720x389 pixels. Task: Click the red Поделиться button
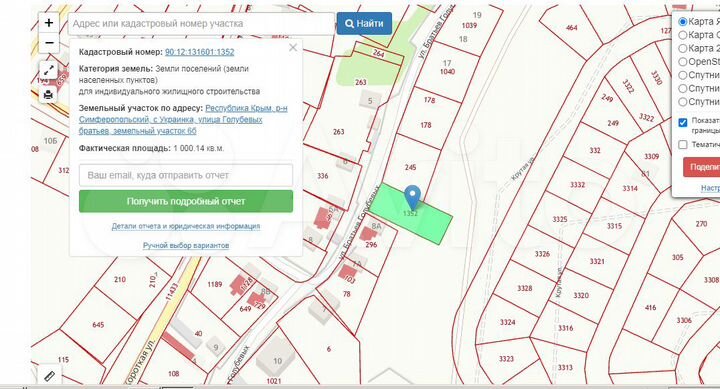702,167
